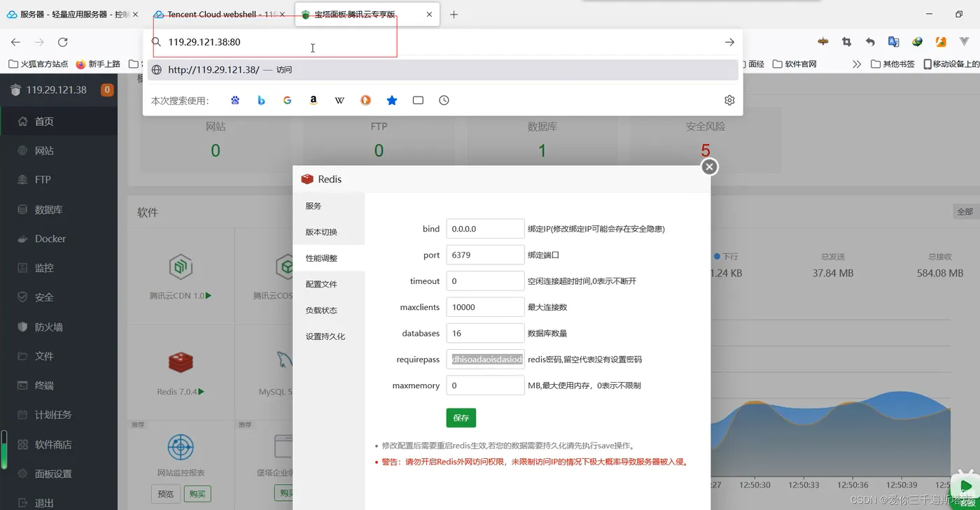Open the 设置持久化 tab
Image resolution: width=980 pixels, height=510 pixels.
329,337
